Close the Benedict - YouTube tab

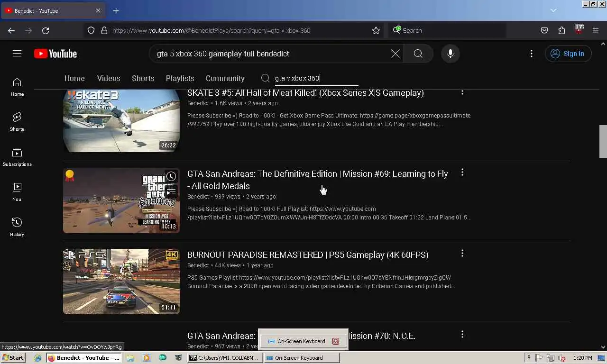click(98, 10)
